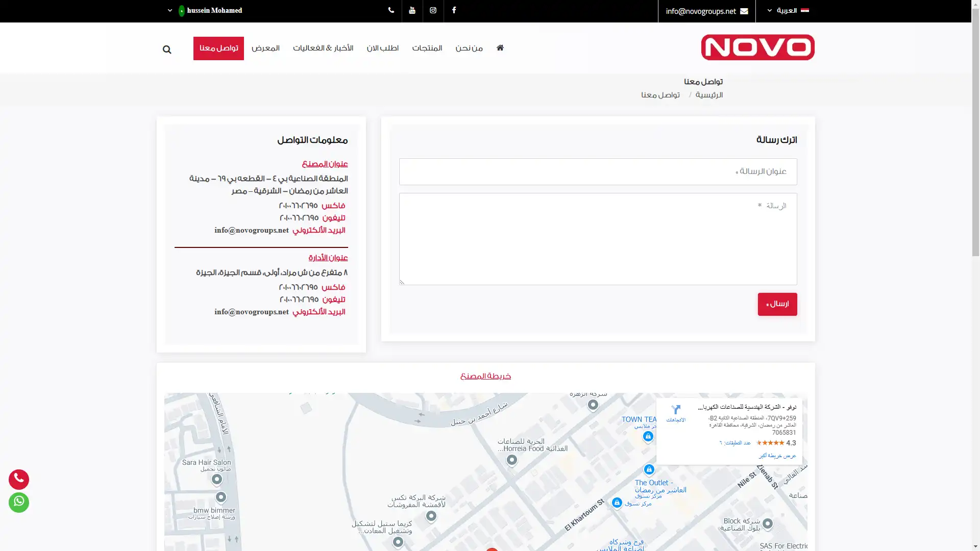The height and width of the screenshot is (551, 980).
Task: Click the red floating call button
Action: pyautogui.click(x=19, y=480)
